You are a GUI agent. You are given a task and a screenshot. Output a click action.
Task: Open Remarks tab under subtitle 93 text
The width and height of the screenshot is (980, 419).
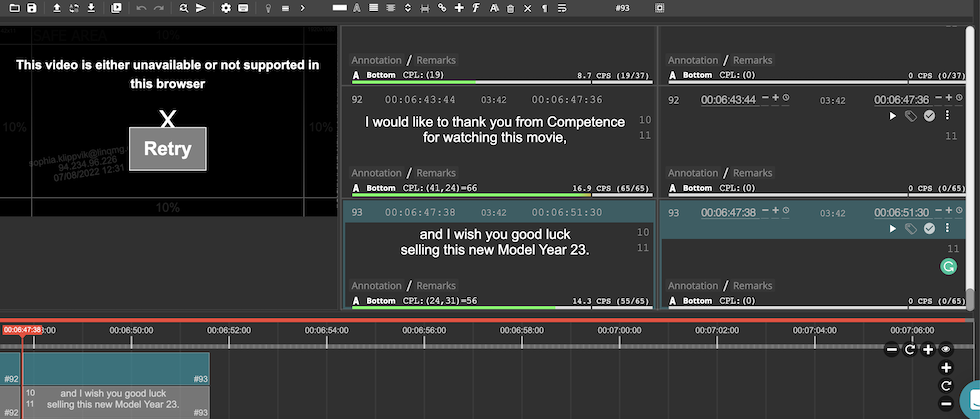tap(437, 286)
